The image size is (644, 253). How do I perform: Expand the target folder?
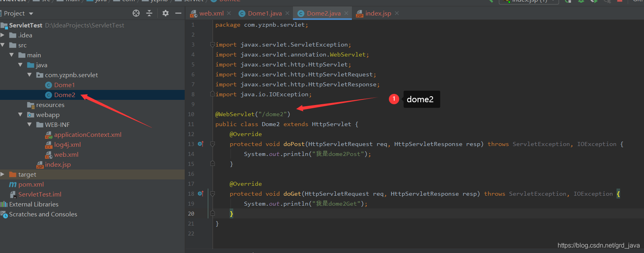(x=2, y=174)
